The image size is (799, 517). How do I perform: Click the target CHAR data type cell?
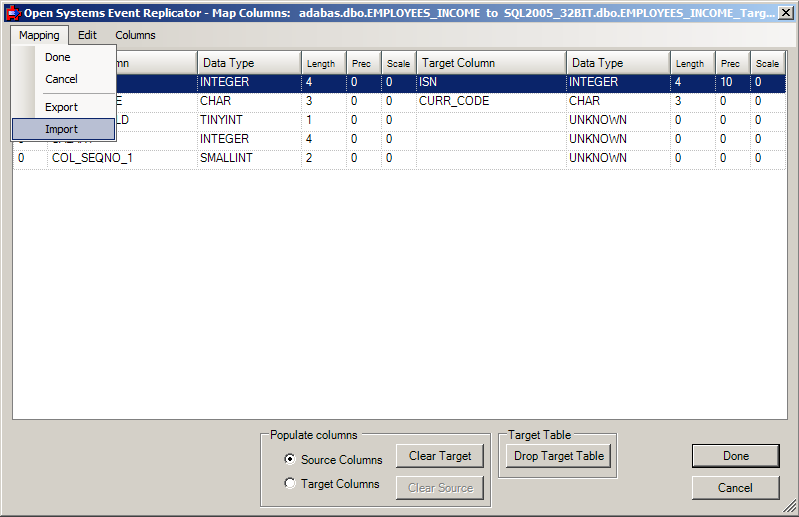pyautogui.click(x=618, y=101)
